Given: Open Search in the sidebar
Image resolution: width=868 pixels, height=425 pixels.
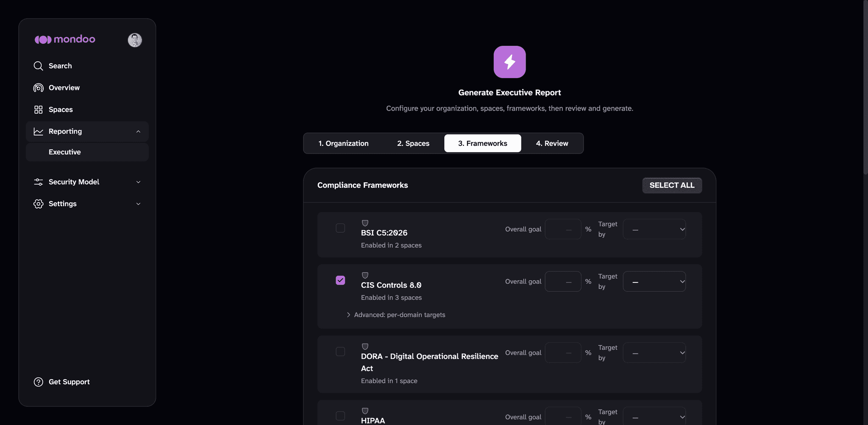Looking at the screenshot, I should click(87, 66).
